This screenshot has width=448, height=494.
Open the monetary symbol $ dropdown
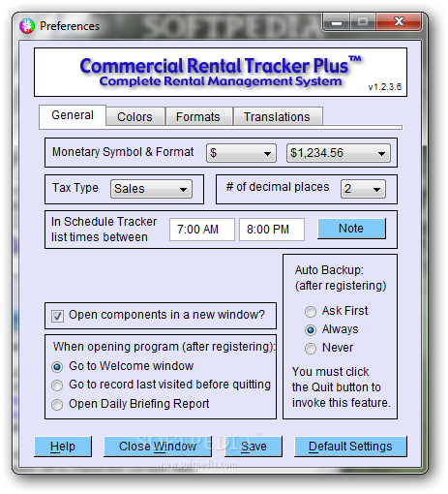tap(241, 153)
